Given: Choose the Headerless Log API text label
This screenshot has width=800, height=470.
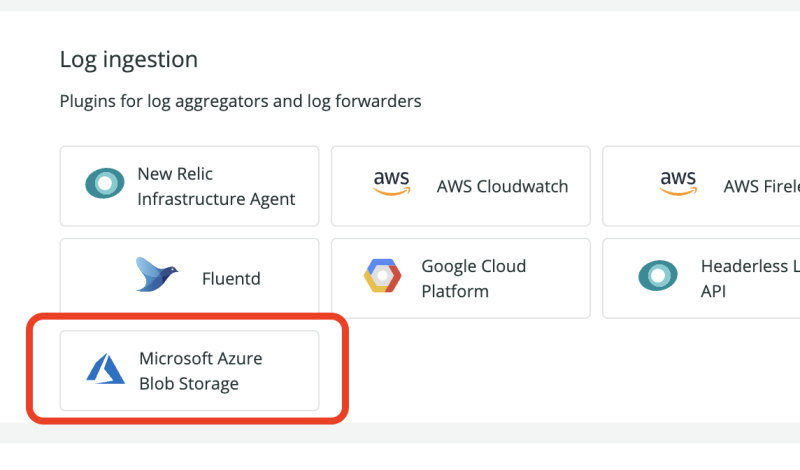Looking at the screenshot, I should pyautogui.click(x=750, y=279).
